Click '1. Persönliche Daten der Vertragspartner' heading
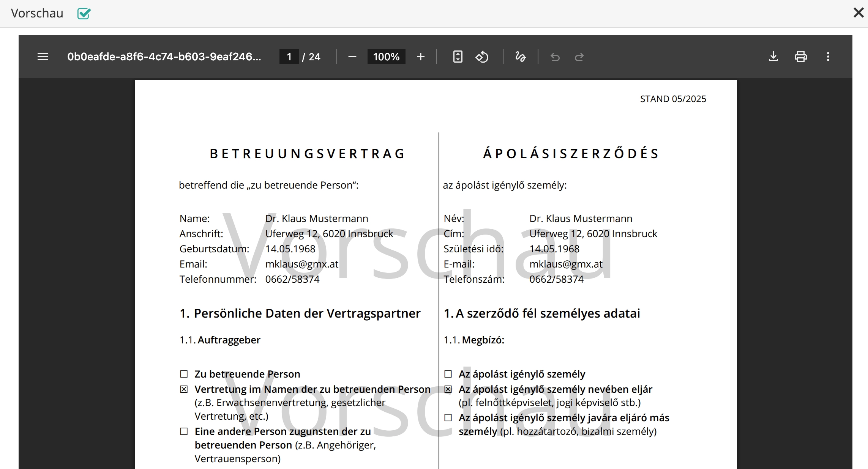868x469 pixels. click(x=300, y=313)
